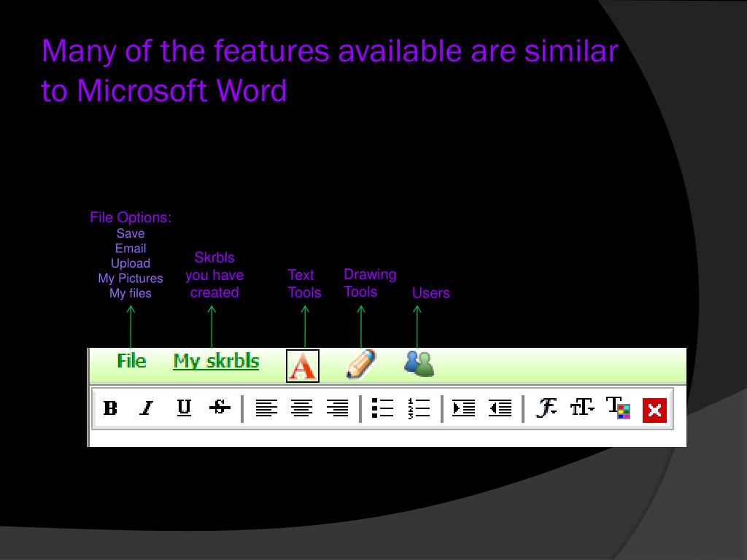This screenshot has height=560, width=747.
Task: Insert a numbered list
Action: click(x=419, y=408)
